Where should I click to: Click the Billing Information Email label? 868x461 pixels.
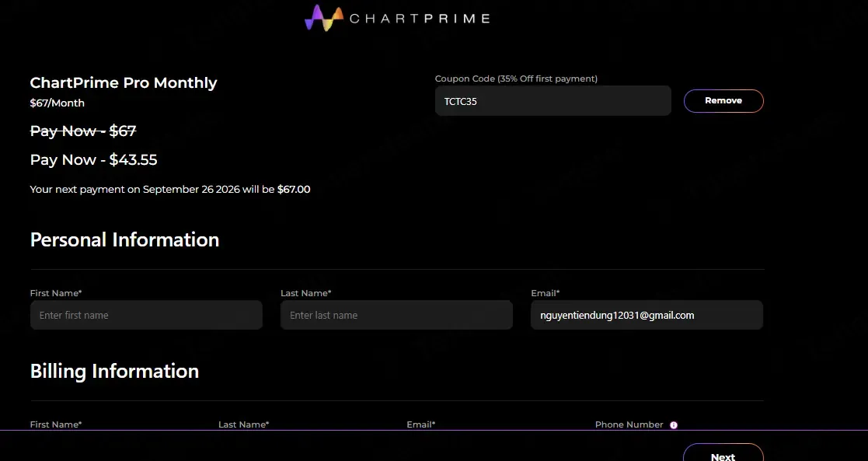click(x=420, y=424)
